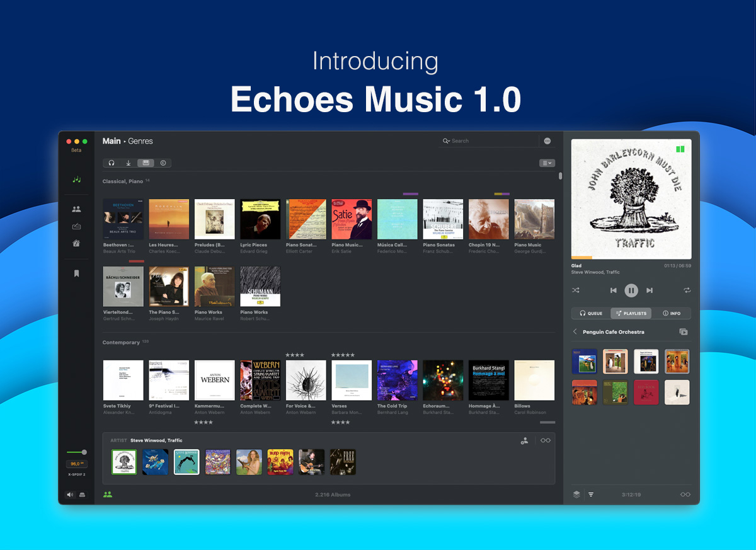Click the layers icon in player footer

(576, 495)
